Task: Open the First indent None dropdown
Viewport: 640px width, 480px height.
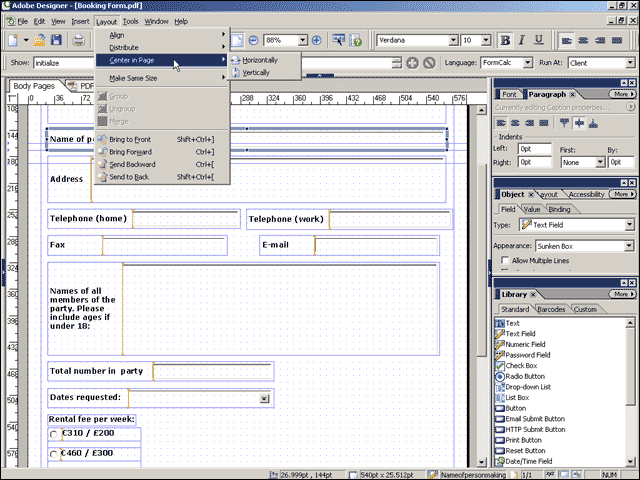Action: click(600, 162)
